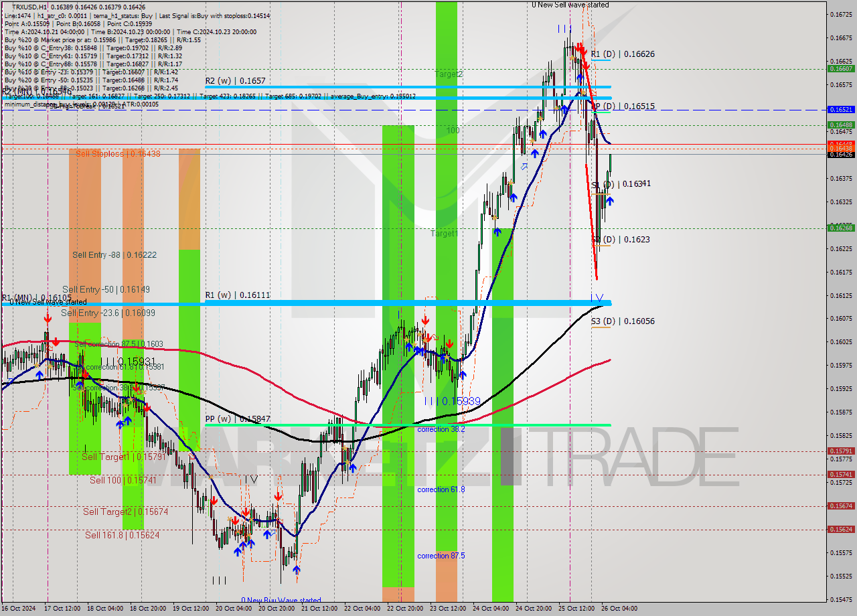
Task: Click the '24 Oct 04:00' time axis label
Action: pyautogui.click(x=491, y=609)
